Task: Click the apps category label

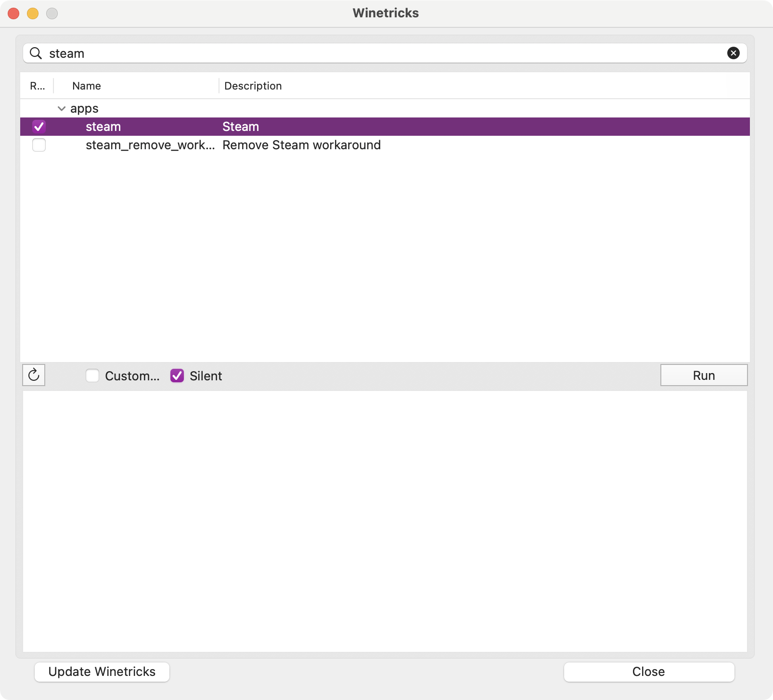Action: click(84, 109)
